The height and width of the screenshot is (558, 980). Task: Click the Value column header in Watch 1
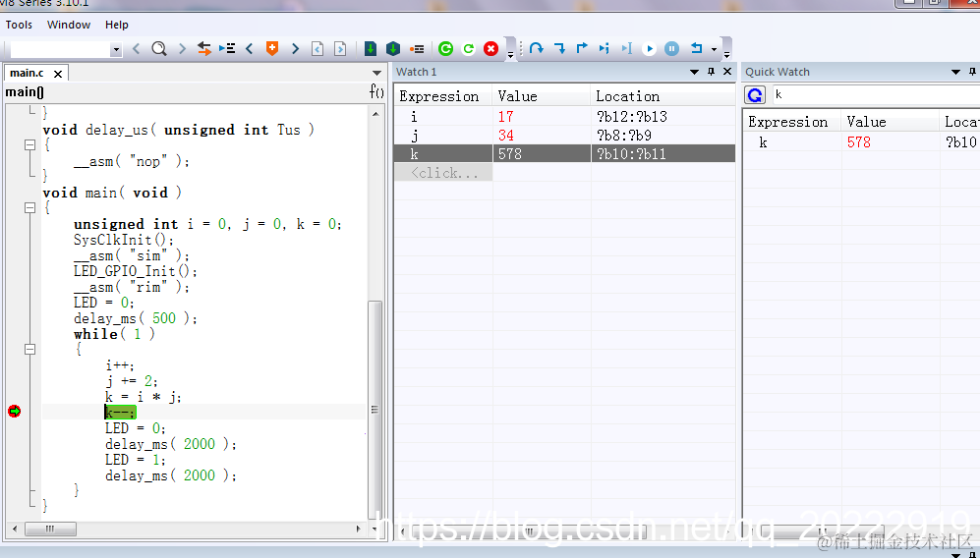pyautogui.click(x=542, y=96)
